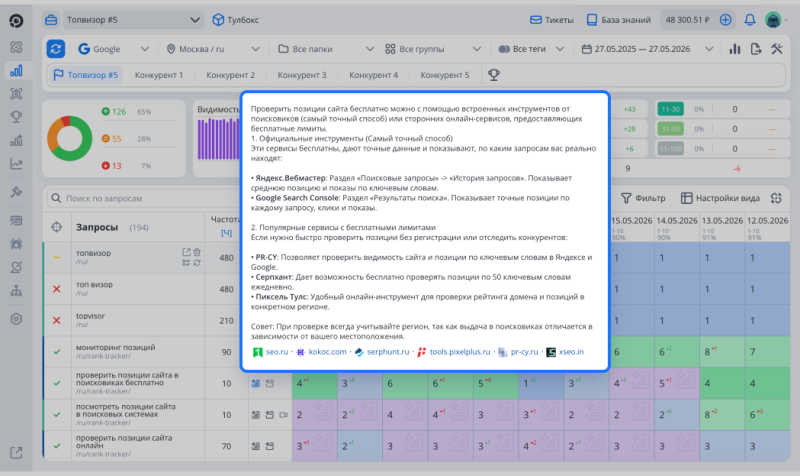Open the топвизор query external link icon
The height and width of the screenshot is (476, 800).
coord(186,252)
